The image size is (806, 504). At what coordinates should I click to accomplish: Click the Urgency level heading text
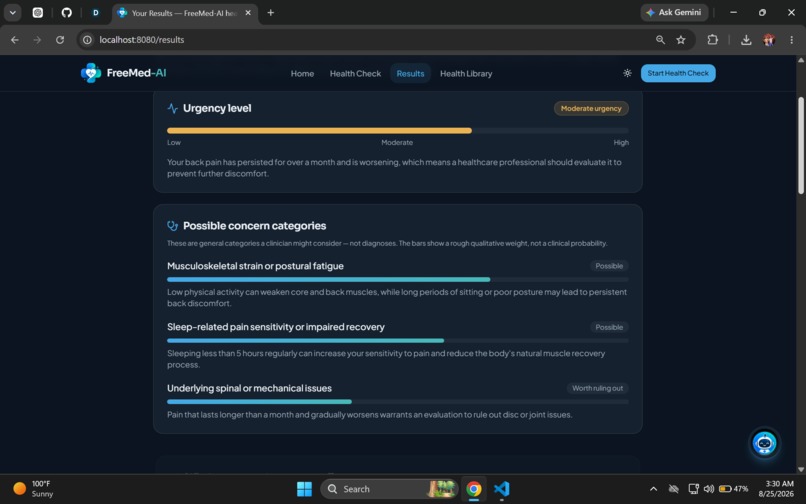tap(217, 108)
